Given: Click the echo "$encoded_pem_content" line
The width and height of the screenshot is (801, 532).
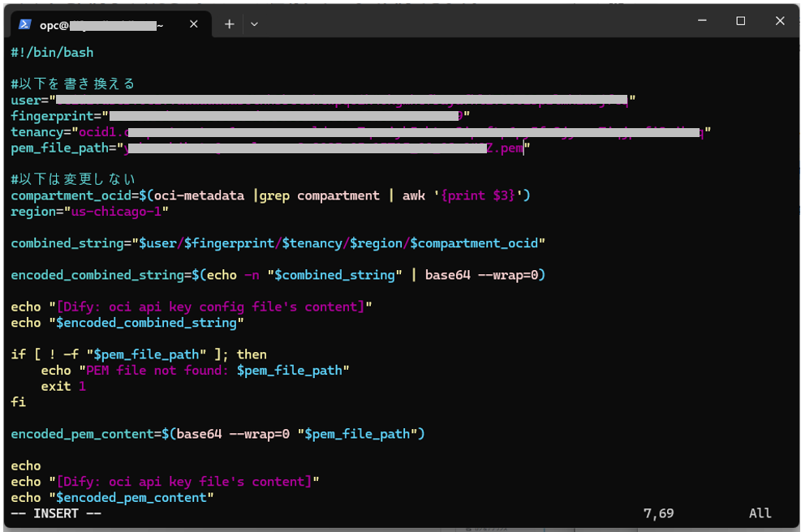Looking at the screenshot, I should point(112,498).
